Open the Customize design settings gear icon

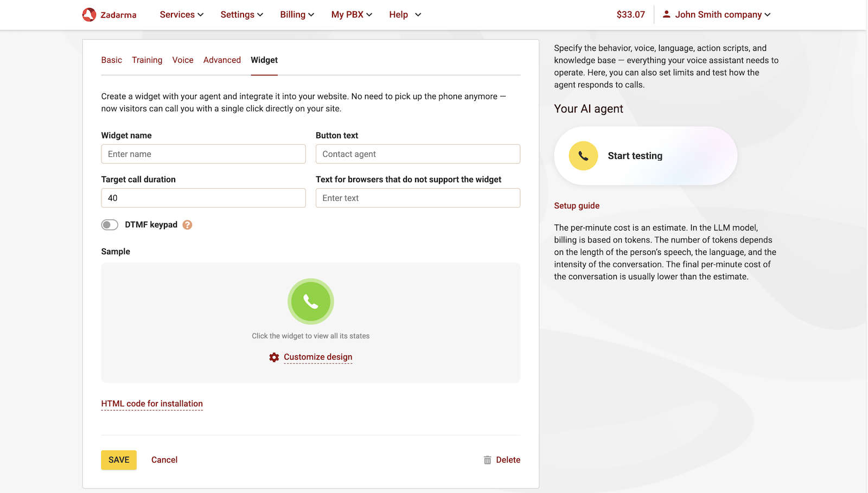(x=274, y=357)
